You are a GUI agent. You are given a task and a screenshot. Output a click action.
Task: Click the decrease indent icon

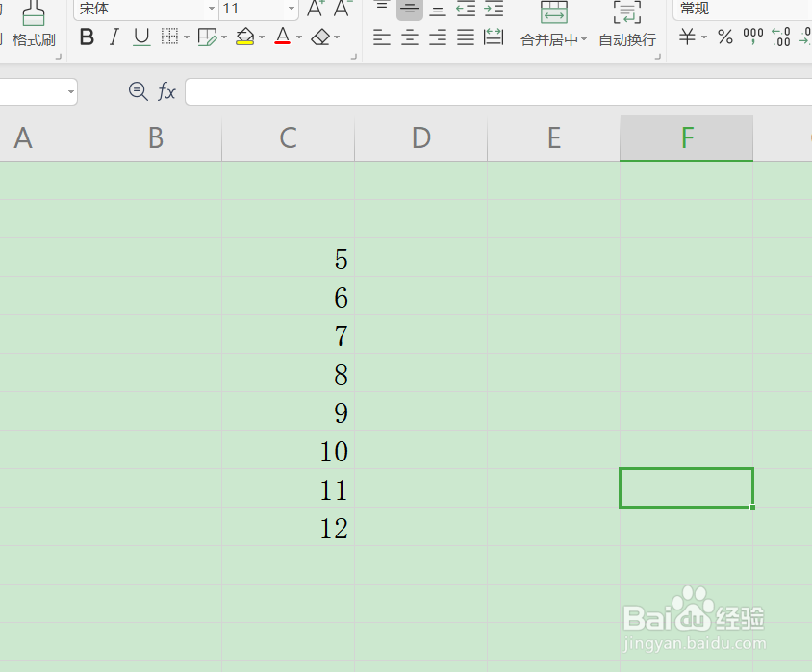pyautogui.click(x=466, y=9)
